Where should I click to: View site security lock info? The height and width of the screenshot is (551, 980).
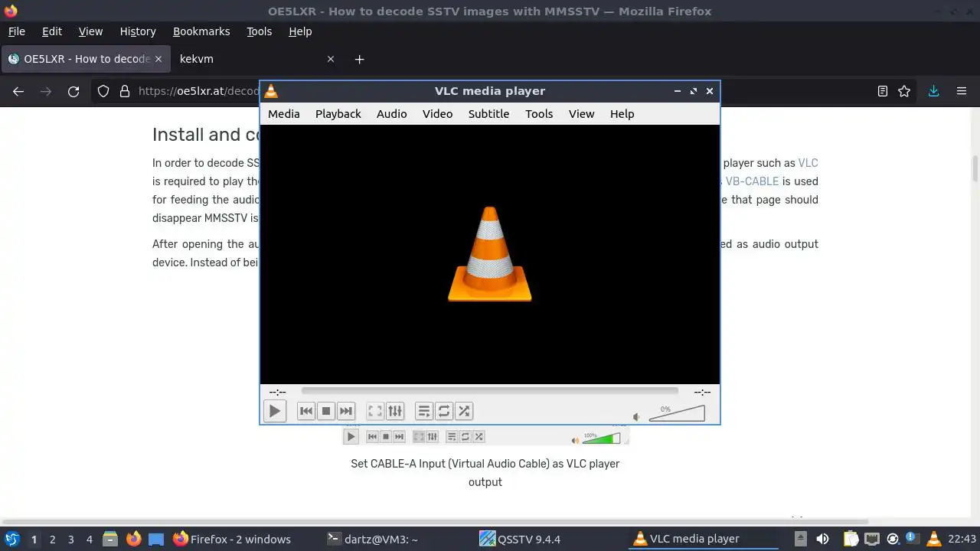point(125,91)
